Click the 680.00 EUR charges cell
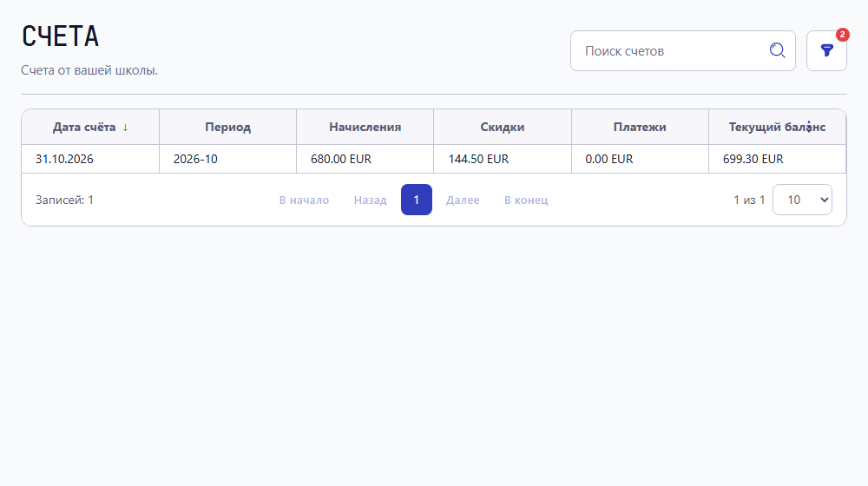 [365, 159]
